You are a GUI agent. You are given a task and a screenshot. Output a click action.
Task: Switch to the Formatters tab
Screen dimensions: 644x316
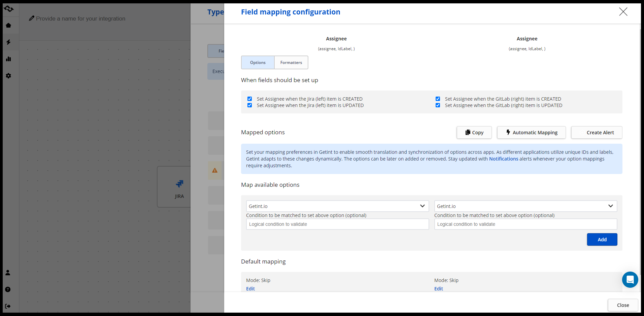(x=291, y=63)
